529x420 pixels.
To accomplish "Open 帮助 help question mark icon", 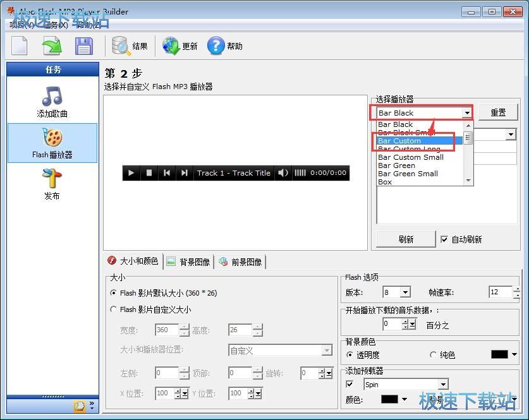I will [216, 45].
